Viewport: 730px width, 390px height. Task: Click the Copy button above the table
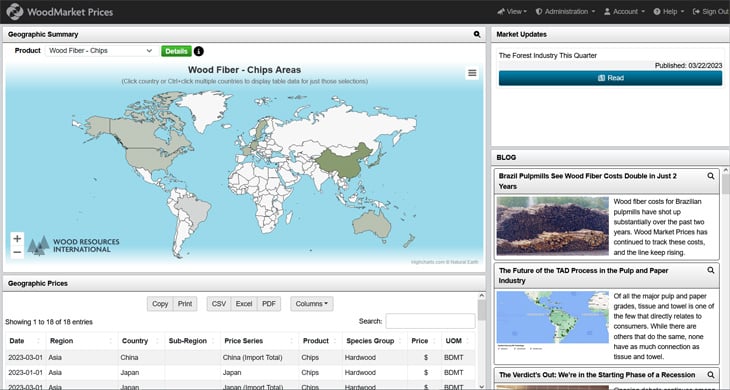160,304
